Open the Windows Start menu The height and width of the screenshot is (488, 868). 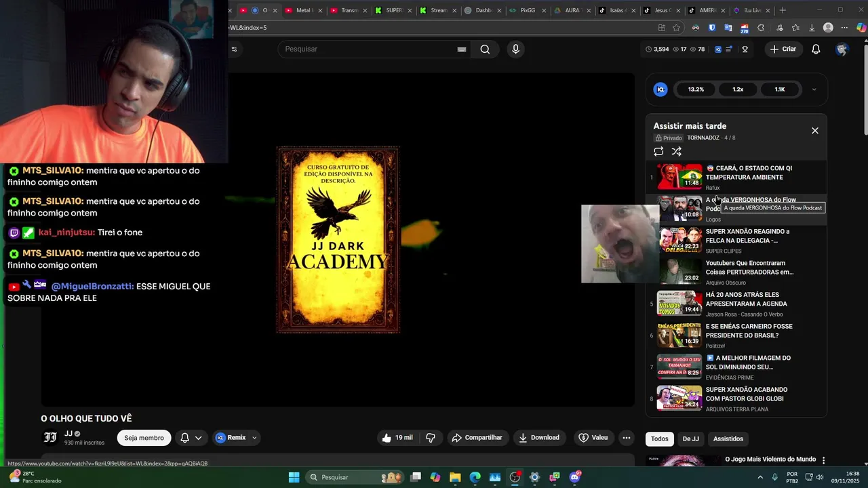(294, 477)
